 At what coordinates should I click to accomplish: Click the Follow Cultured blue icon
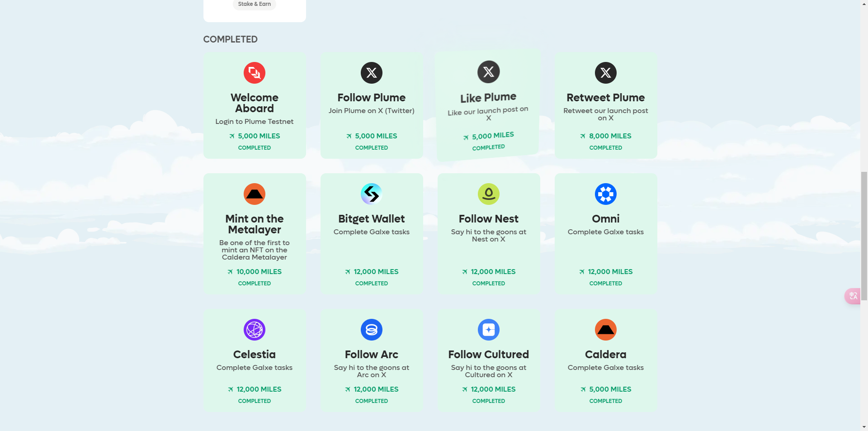click(x=489, y=330)
